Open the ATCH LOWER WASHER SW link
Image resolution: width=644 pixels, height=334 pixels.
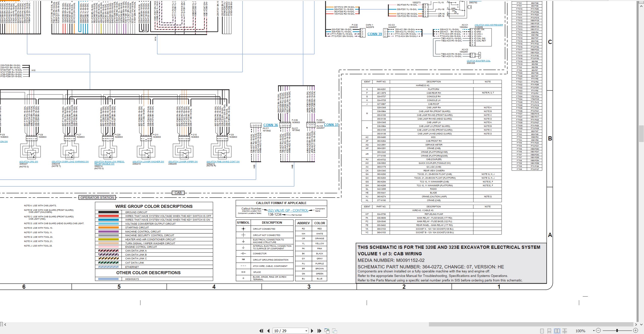148,162
